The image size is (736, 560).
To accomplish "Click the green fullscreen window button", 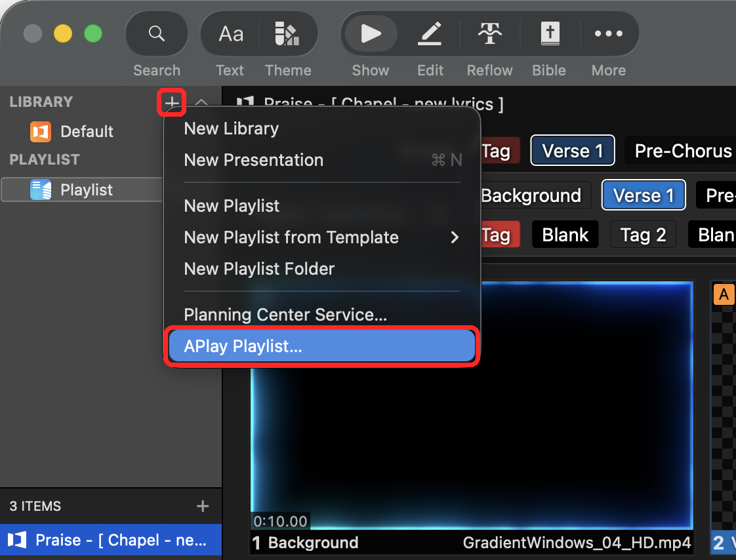I will pyautogui.click(x=93, y=34).
